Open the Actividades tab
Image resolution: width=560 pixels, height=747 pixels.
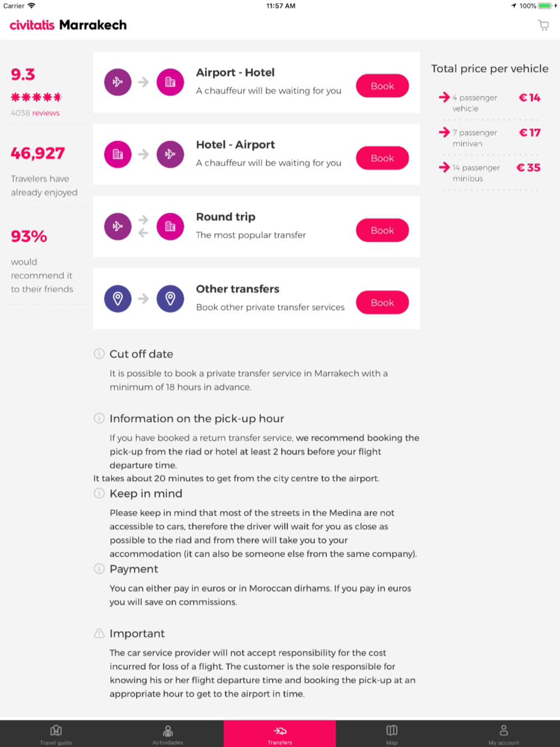168,734
